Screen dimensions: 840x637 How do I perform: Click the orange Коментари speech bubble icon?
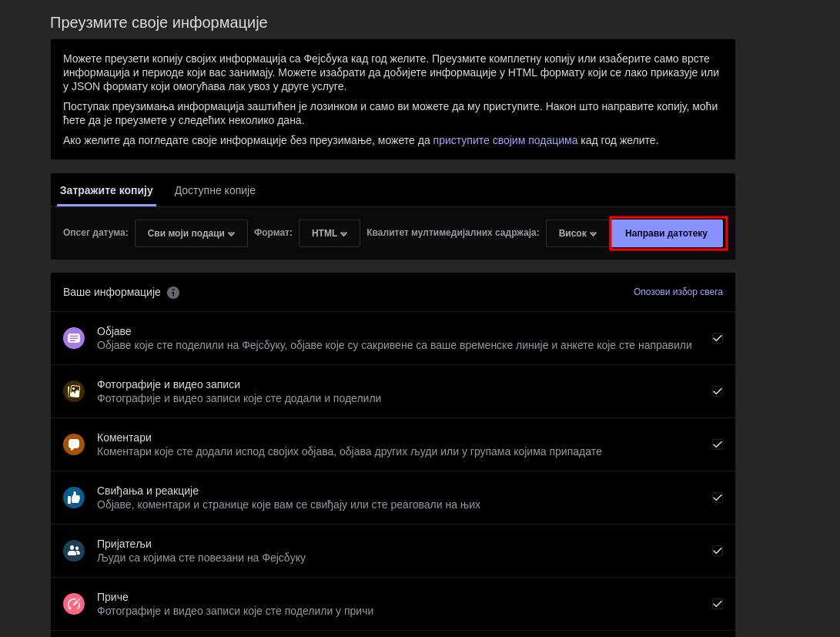74,444
